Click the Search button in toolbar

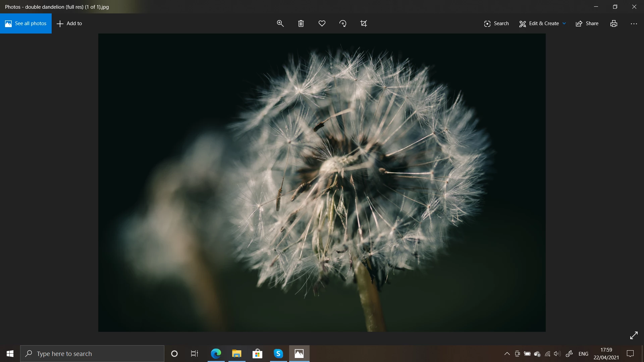(x=496, y=23)
